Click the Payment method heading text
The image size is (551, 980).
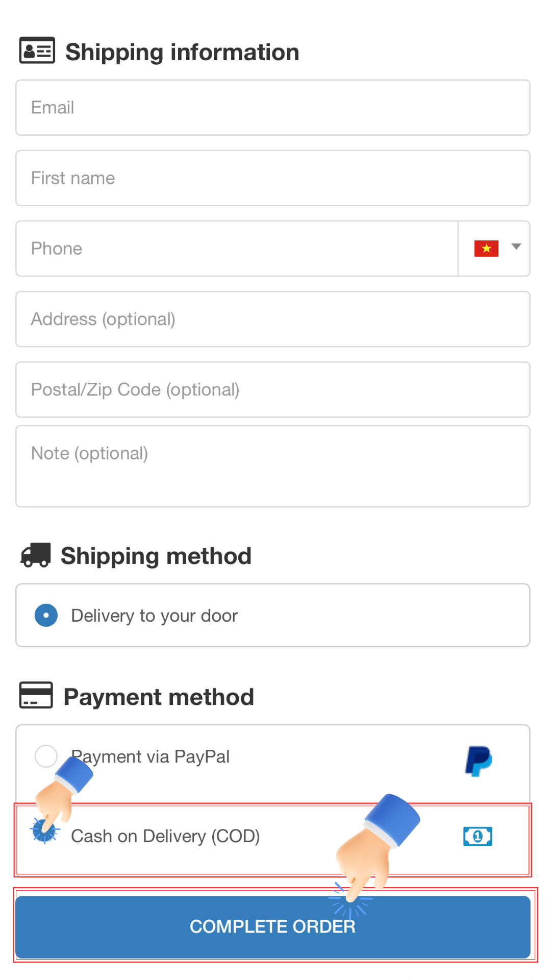(159, 697)
